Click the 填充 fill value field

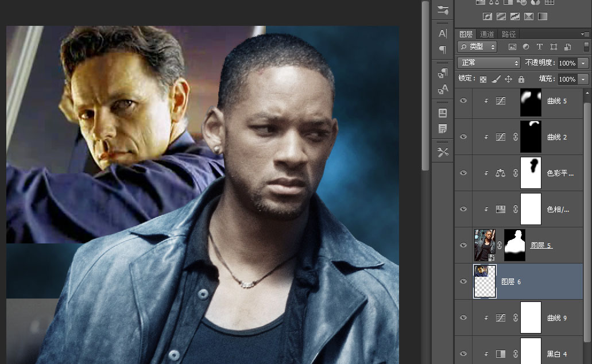point(567,79)
